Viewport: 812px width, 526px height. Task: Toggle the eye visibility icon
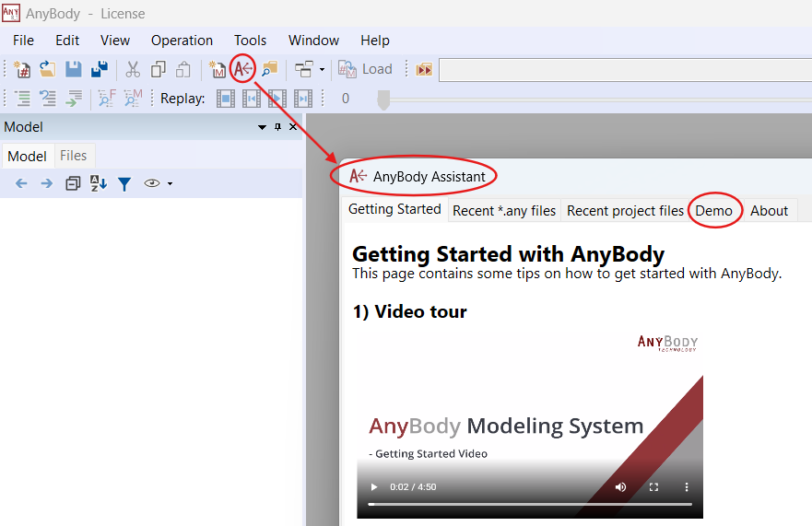click(152, 183)
